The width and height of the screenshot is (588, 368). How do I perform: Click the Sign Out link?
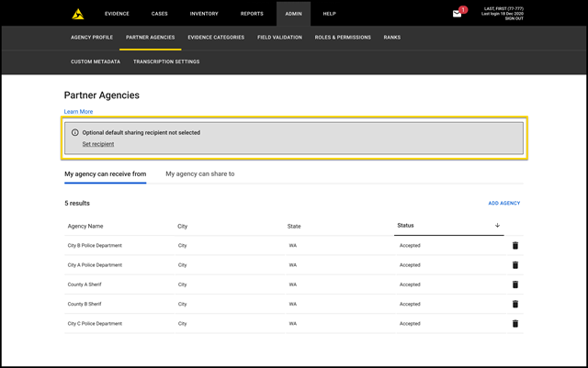pos(514,18)
